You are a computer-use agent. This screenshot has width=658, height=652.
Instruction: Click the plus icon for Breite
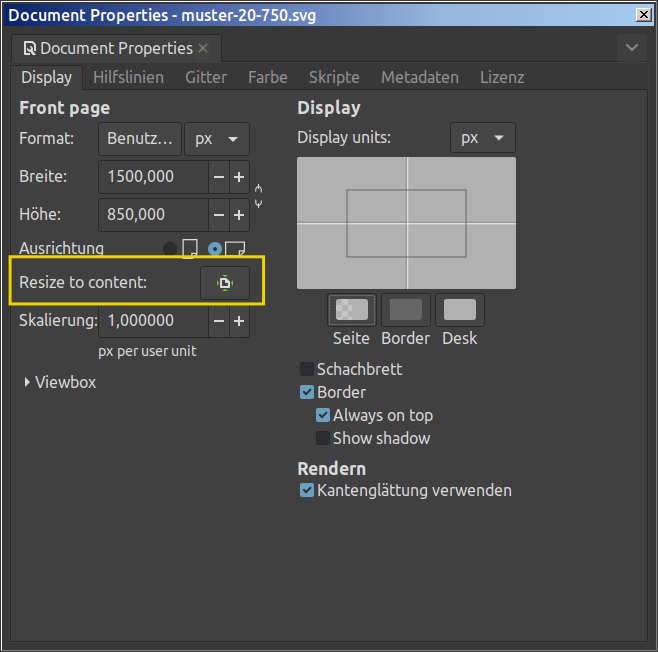[239, 177]
